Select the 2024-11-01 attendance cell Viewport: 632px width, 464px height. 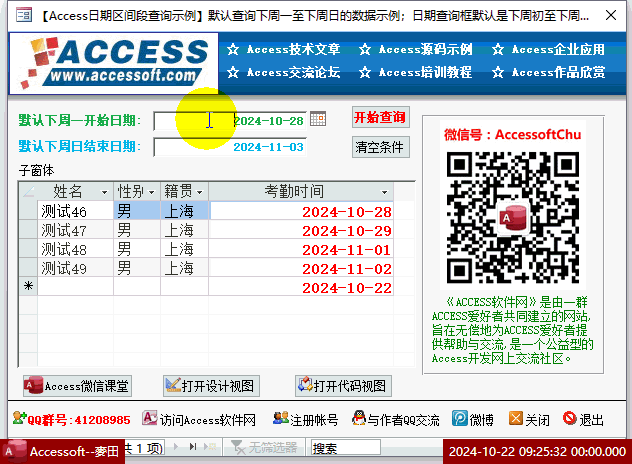(301, 249)
